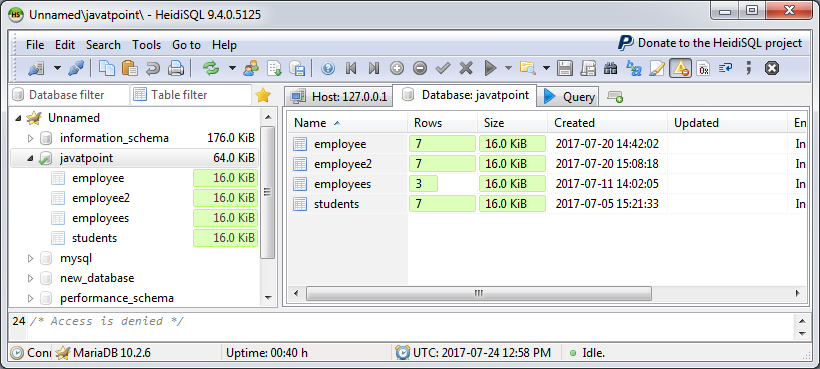Open the session manager connection icon
This screenshot has height=369, width=820.
coord(36,68)
